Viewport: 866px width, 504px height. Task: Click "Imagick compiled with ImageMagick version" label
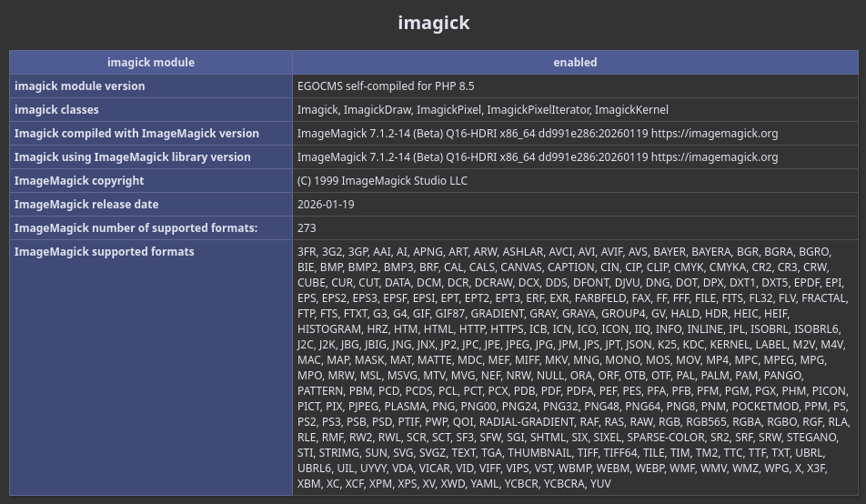[x=136, y=134]
